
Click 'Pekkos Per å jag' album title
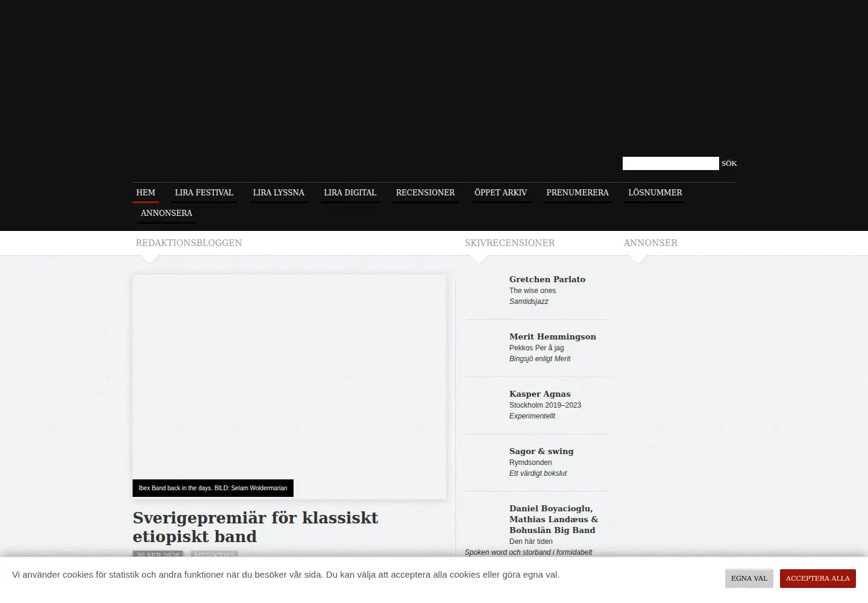[x=536, y=348]
